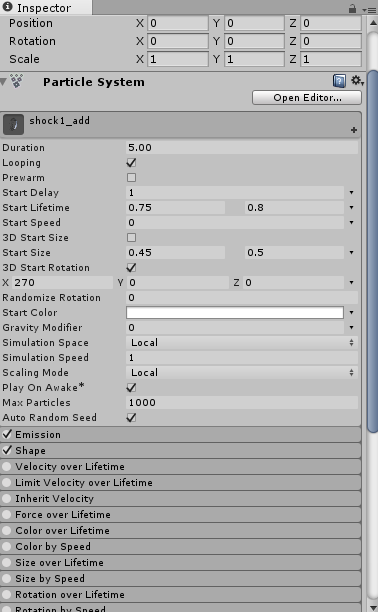The image size is (378, 612).
Task: Click the Simulation Speed value field
Action: [242, 357]
